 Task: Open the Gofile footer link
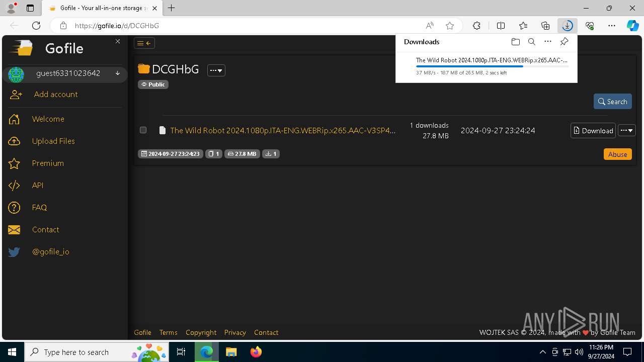click(142, 332)
